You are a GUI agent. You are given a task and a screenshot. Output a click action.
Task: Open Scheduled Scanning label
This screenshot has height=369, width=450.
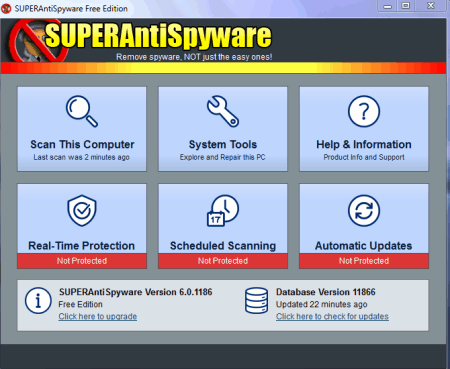pos(223,246)
